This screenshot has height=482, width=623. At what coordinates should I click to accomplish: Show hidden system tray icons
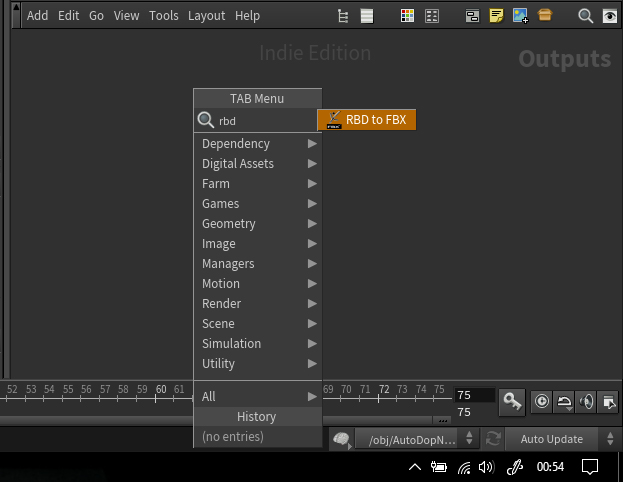415,467
